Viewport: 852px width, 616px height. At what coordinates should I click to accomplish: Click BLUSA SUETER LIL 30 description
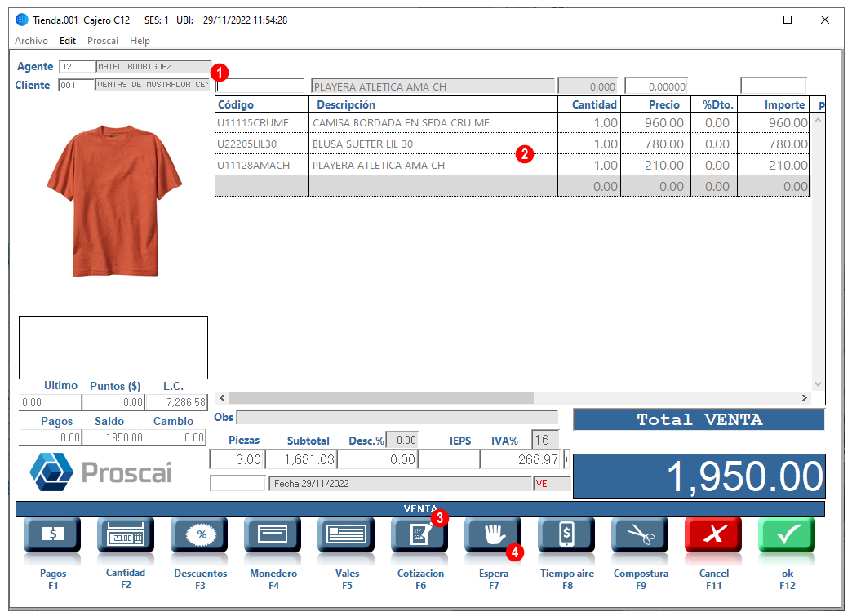pyautogui.click(x=362, y=144)
